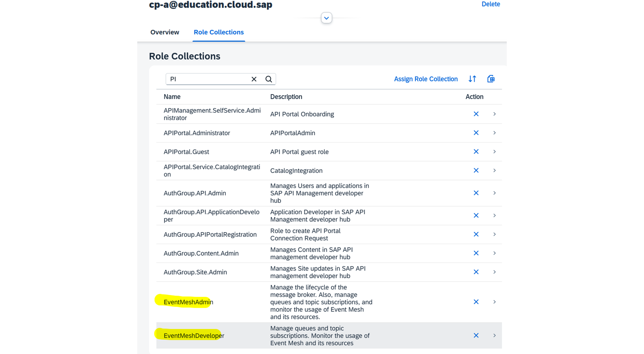Navigate into APIPortal.Guest using its chevron
The image size is (644, 354).
(x=494, y=152)
